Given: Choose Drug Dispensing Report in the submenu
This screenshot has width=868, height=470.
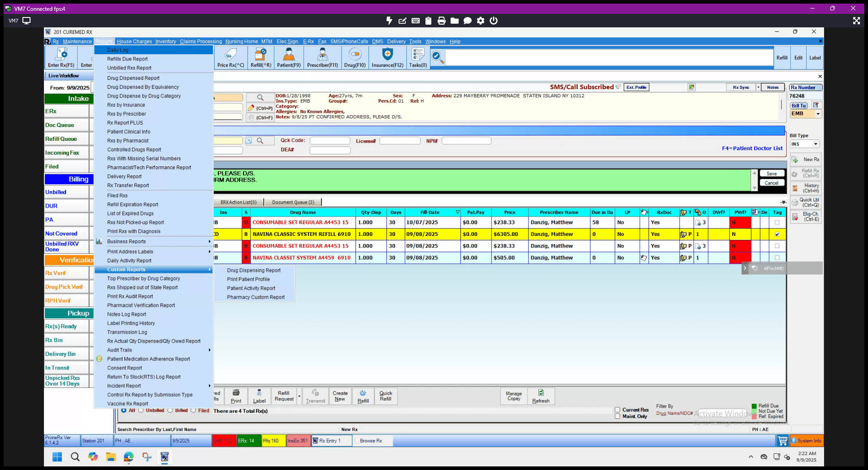Looking at the screenshot, I should pos(254,270).
